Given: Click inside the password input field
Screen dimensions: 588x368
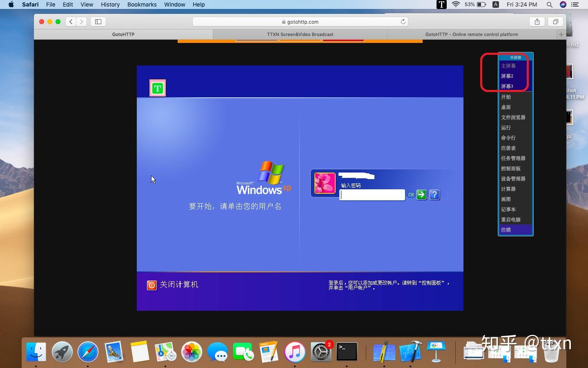Looking at the screenshot, I should [372, 195].
